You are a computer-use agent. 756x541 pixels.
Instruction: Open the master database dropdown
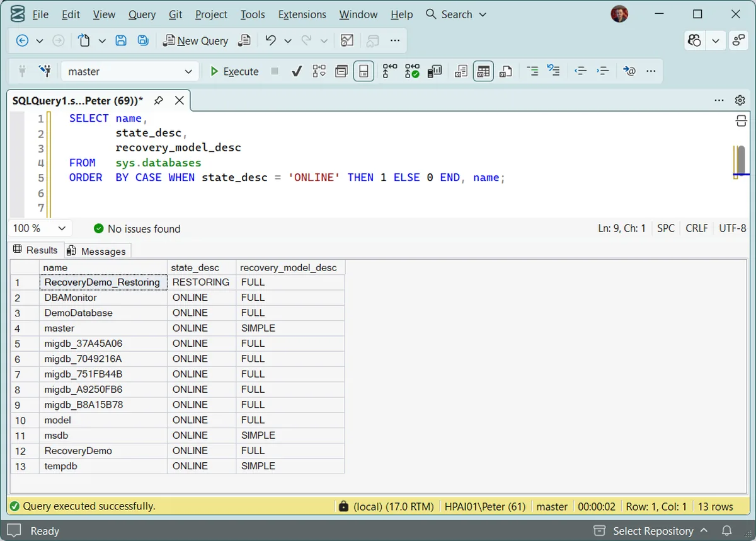tap(129, 71)
